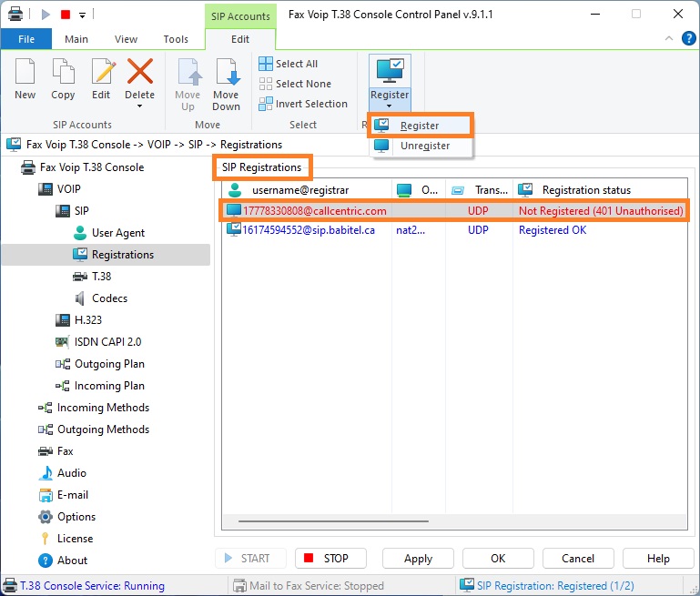Select the Edit ribbon tab
700x596 pixels.
[240, 39]
